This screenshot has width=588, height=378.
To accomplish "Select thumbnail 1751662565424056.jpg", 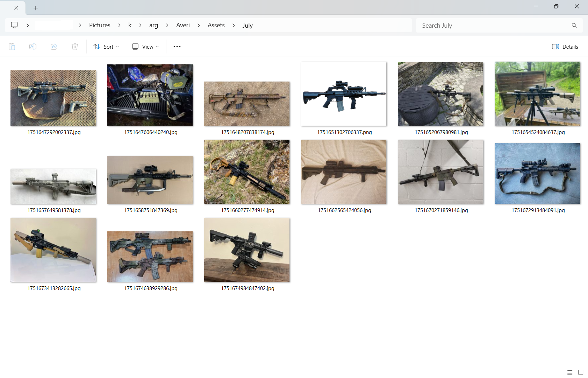I will point(344,171).
